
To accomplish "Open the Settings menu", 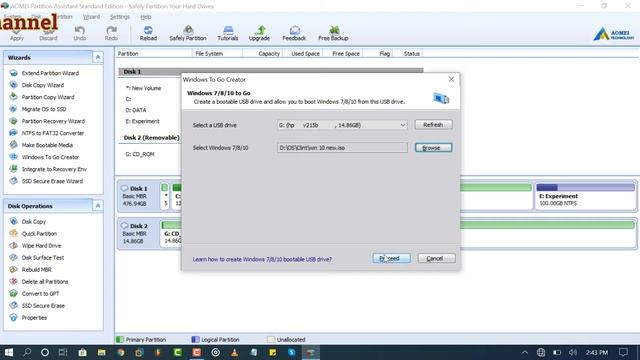I will click(x=120, y=17).
